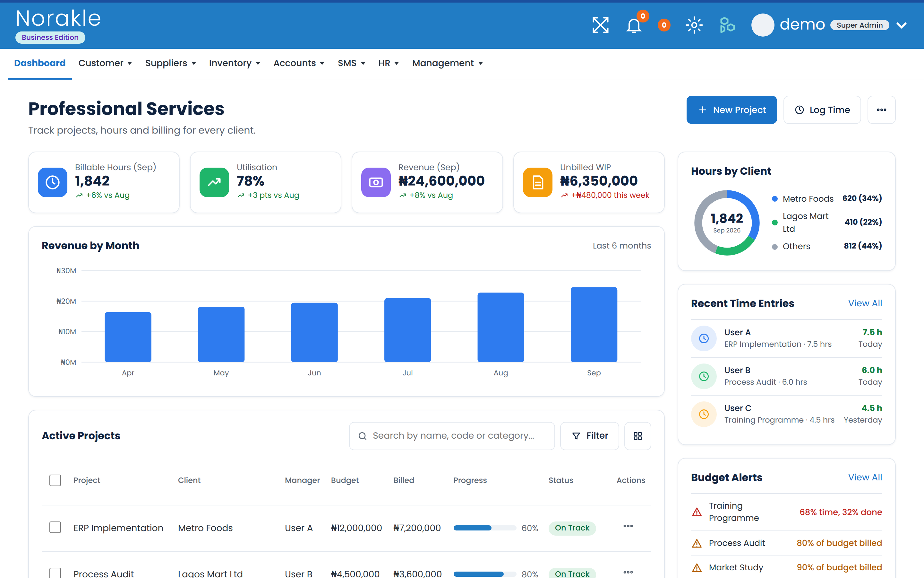
Task: Click the Super Admin role badge
Action: click(860, 25)
